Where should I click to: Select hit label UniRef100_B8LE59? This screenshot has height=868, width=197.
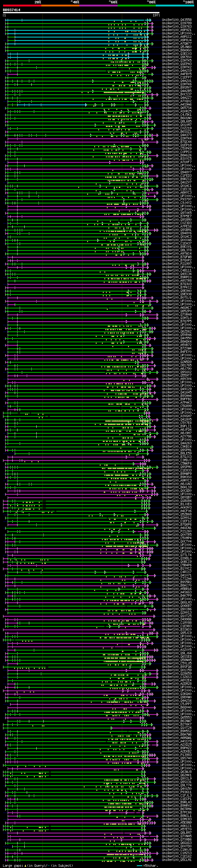point(177,453)
